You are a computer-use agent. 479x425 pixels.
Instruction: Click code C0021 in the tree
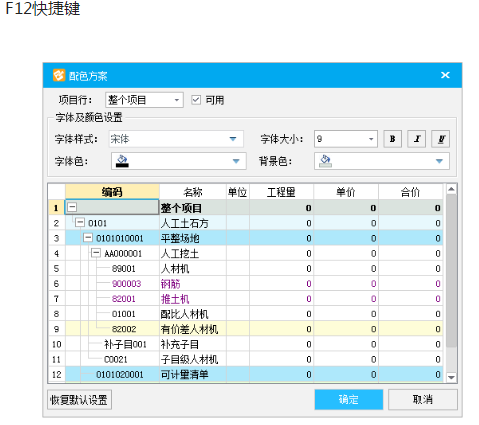[116, 359]
